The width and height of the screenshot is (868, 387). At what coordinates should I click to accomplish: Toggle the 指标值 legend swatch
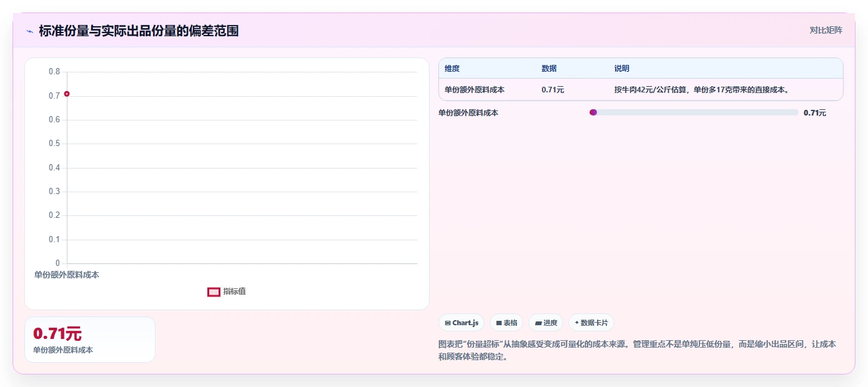(x=214, y=291)
